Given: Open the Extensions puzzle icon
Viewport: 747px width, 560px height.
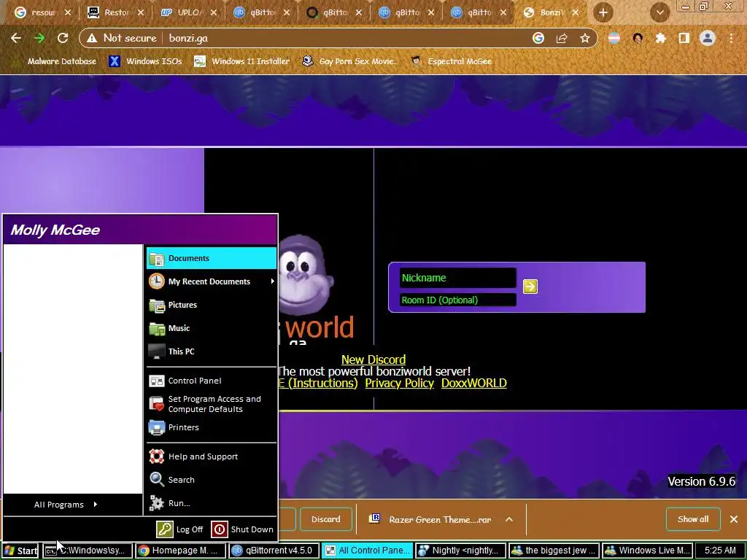Looking at the screenshot, I should 660,38.
